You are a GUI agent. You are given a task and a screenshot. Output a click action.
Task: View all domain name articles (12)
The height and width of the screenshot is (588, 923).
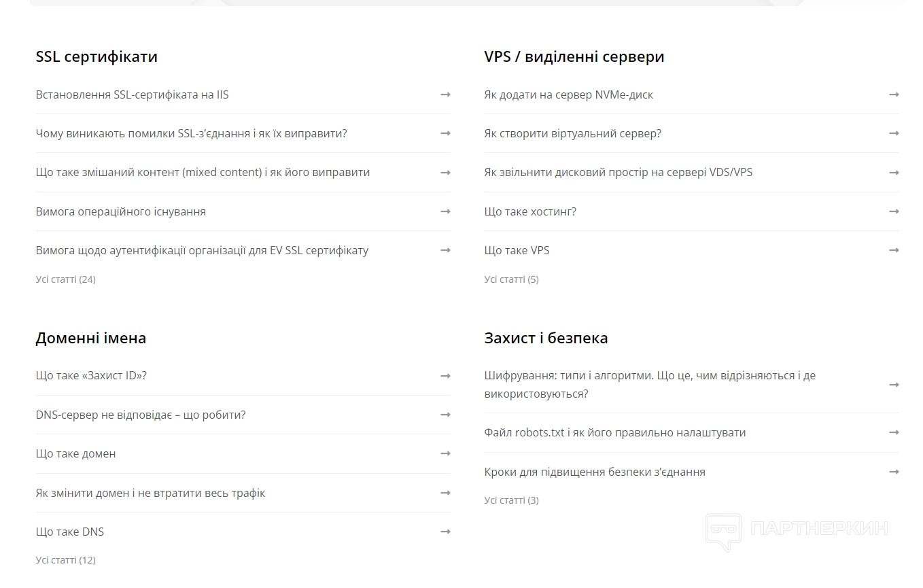coord(65,560)
